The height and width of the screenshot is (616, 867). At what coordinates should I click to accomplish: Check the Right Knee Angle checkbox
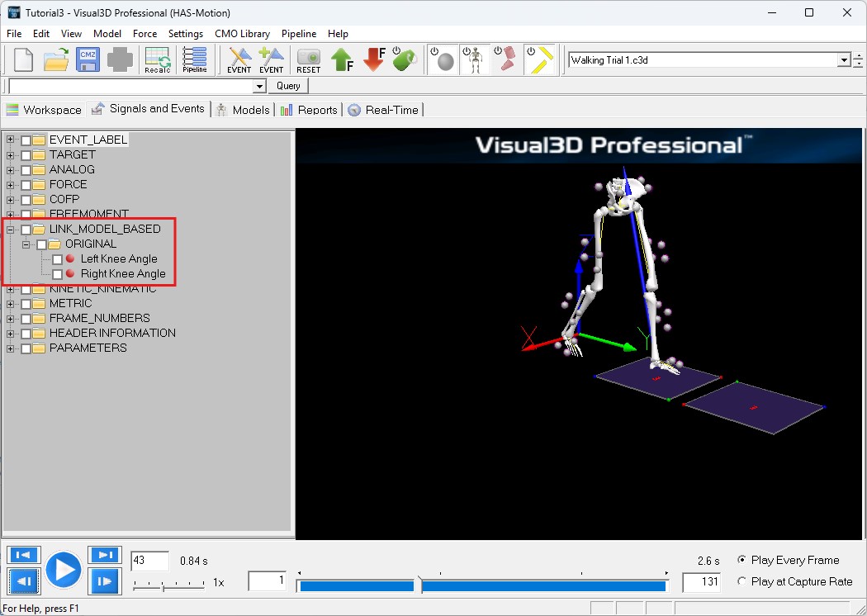click(58, 273)
